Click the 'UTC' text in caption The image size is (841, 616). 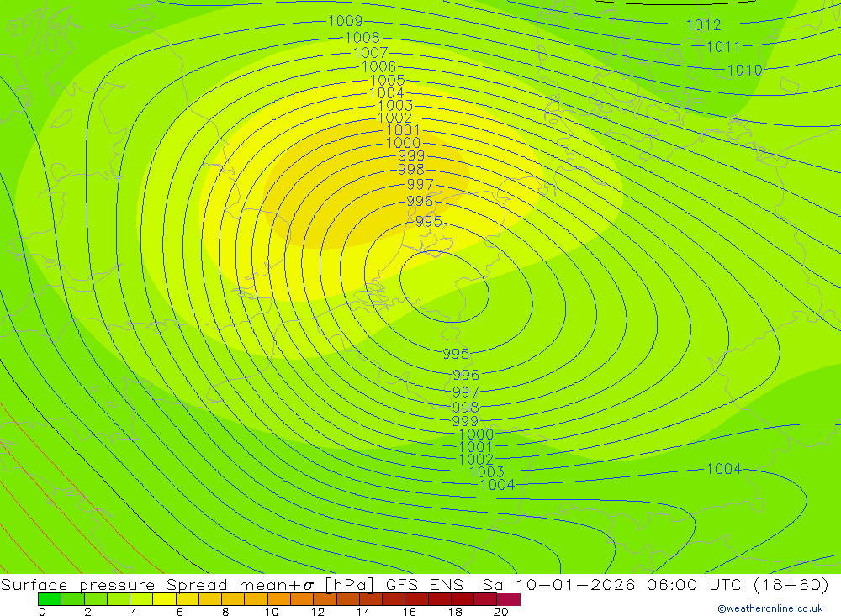point(725,585)
